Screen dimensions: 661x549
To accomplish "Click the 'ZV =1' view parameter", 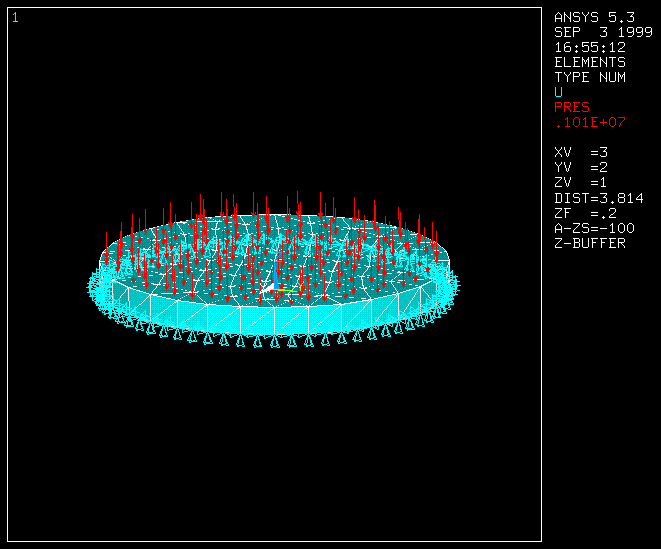I will pyautogui.click(x=580, y=183).
